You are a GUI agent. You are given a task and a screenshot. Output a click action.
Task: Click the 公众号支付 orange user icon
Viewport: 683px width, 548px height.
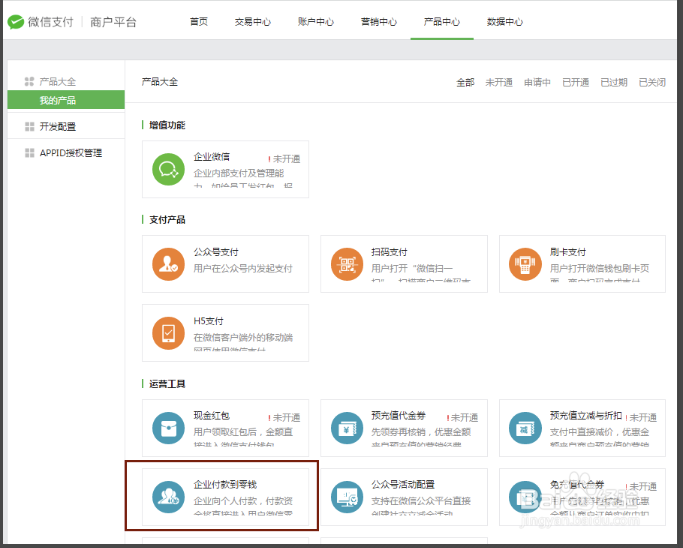[x=169, y=264]
